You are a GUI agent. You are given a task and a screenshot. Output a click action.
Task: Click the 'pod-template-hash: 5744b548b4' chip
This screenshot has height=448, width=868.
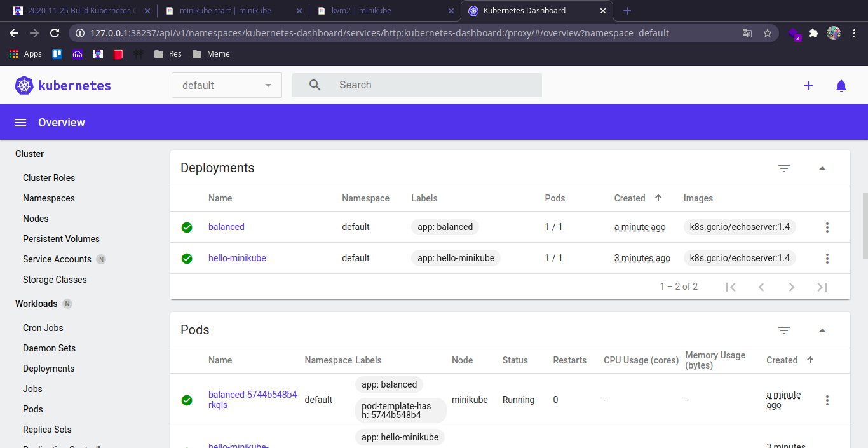pyautogui.click(x=401, y=411)
